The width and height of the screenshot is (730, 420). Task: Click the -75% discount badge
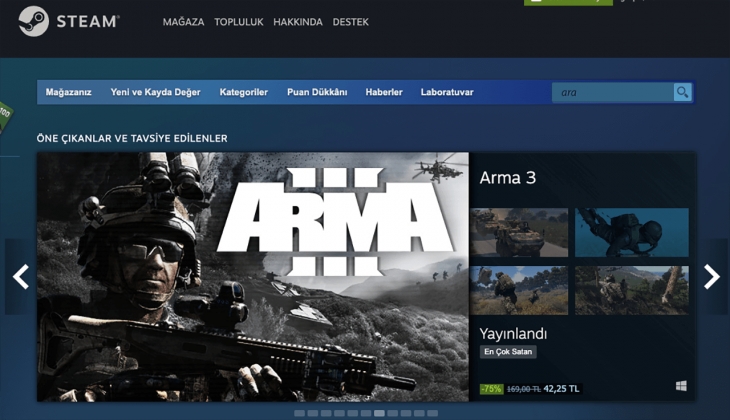coord(492,388)
